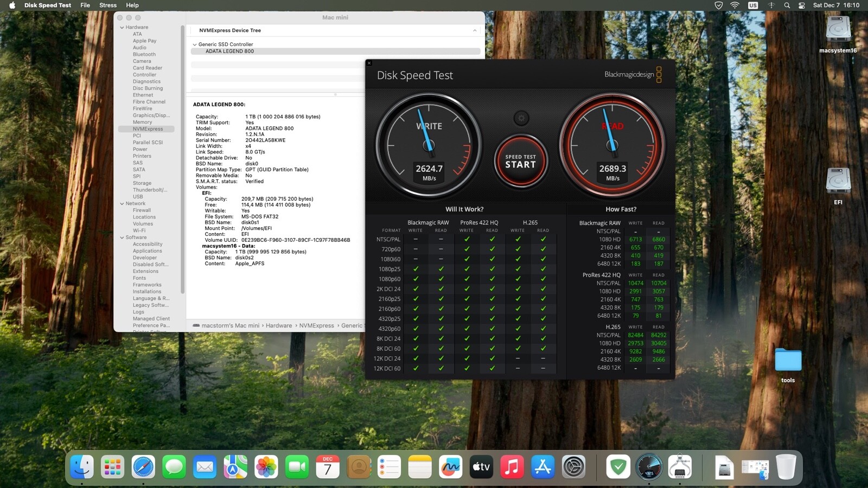This screenshot has height=488, width=868.
Task: Open Maps from the Dock
Action: (235, 466)
